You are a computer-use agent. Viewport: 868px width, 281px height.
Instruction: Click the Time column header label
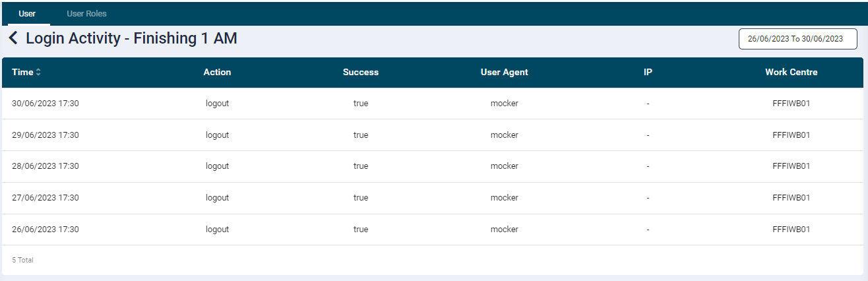(22, 73)
